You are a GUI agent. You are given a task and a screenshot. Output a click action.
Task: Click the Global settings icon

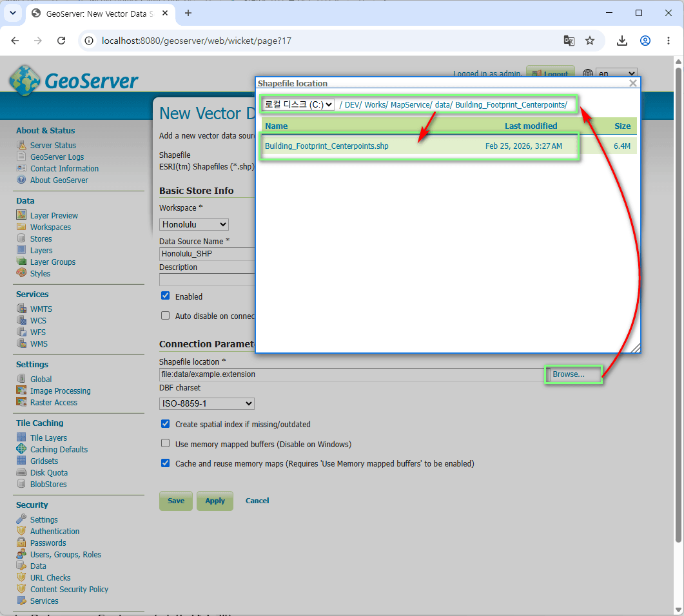point(21,378)
